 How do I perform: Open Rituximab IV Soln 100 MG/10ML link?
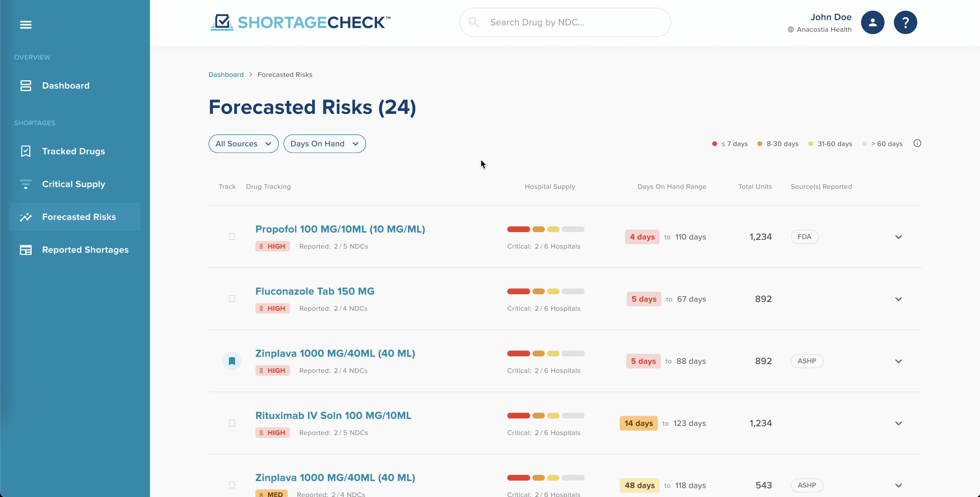(333, 415)
